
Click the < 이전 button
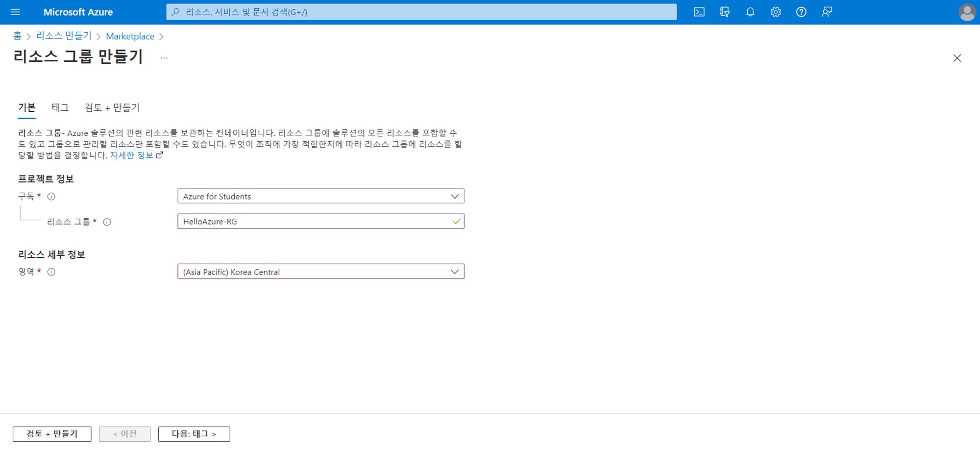(x=125, y=434)
